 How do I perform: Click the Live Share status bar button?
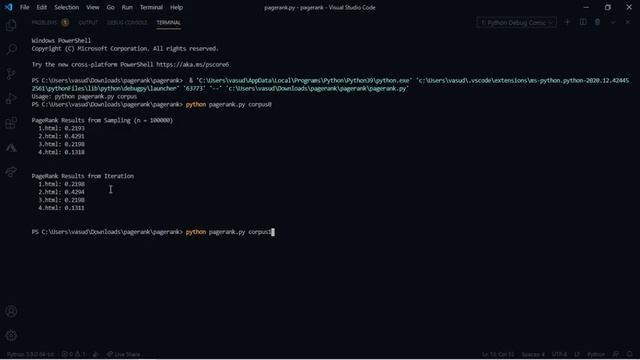point(123,354)
